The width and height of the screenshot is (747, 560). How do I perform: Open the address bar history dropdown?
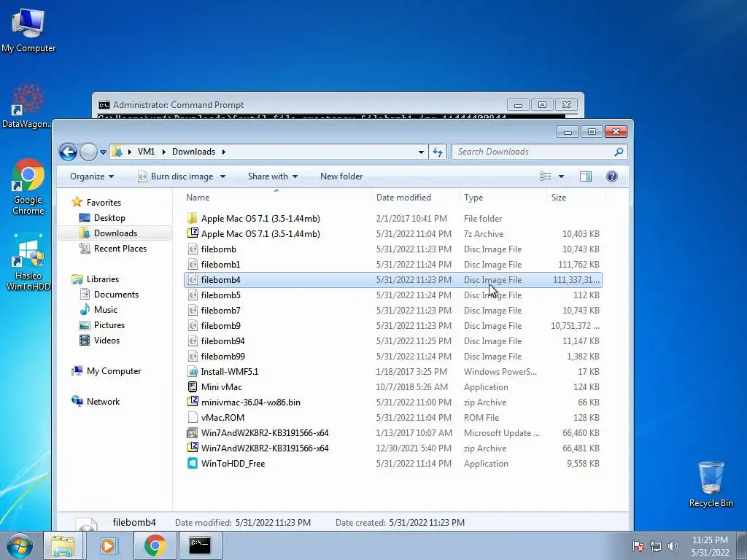[421, 152]
